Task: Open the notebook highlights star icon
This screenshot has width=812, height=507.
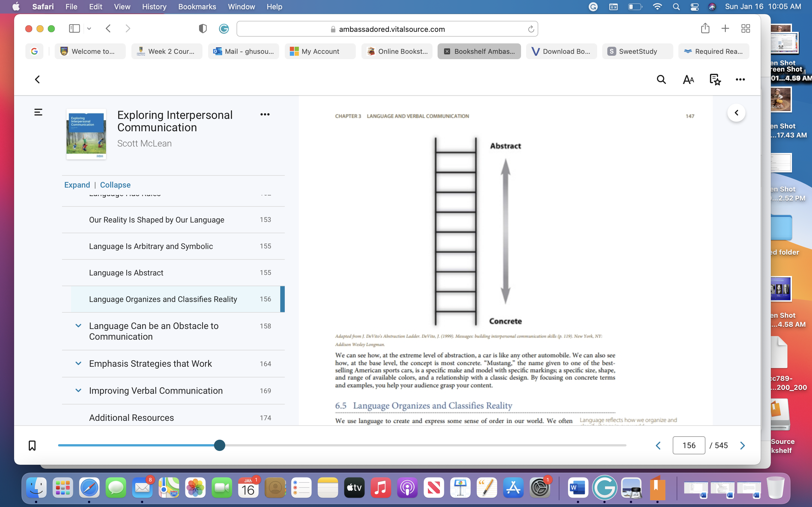Action: tap(715, 79)
